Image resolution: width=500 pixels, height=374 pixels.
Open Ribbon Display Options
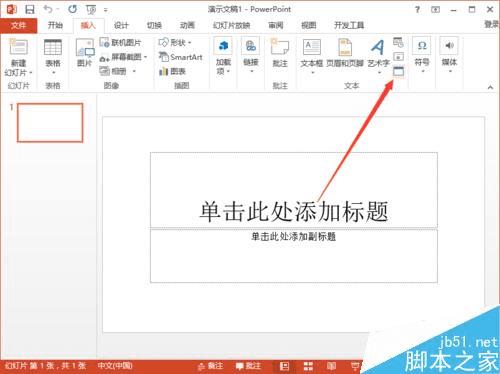click(x=435, y=10)
